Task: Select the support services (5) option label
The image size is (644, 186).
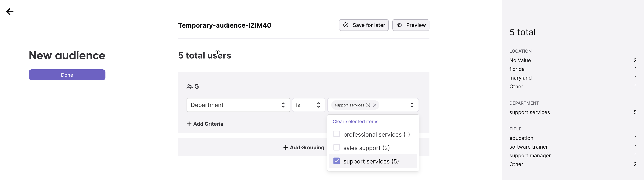Action: pos(371,161)
